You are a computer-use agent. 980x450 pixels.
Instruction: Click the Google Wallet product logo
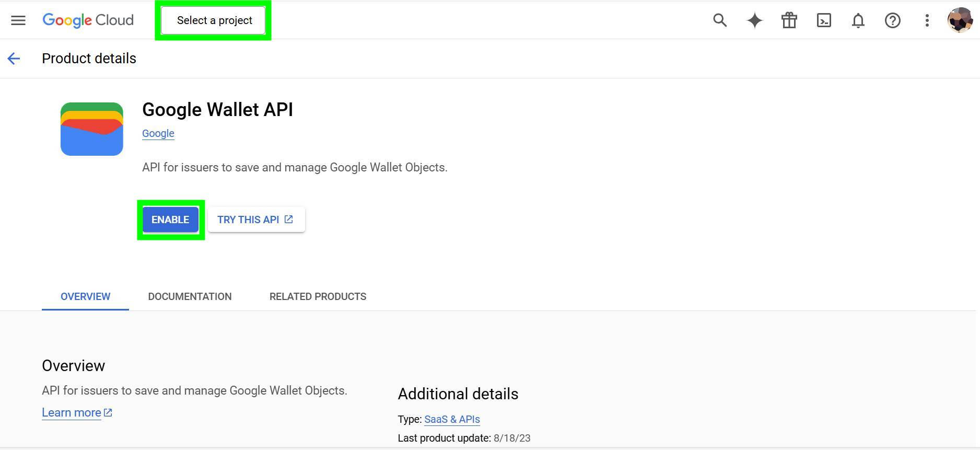click(92, 129)
